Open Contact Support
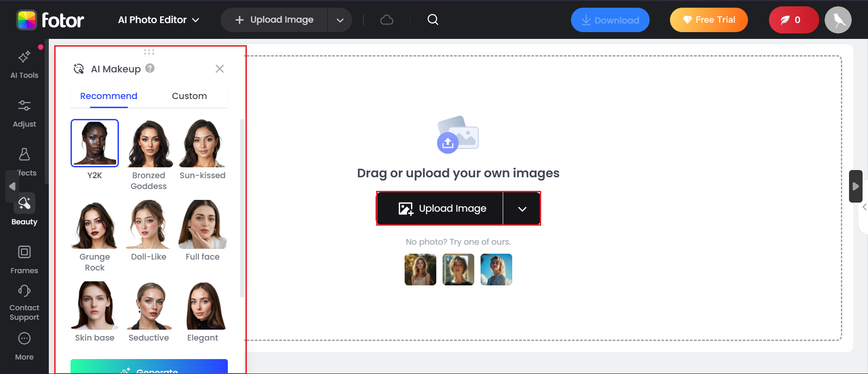This screenshot has height=374, width=868. (24, 303)
